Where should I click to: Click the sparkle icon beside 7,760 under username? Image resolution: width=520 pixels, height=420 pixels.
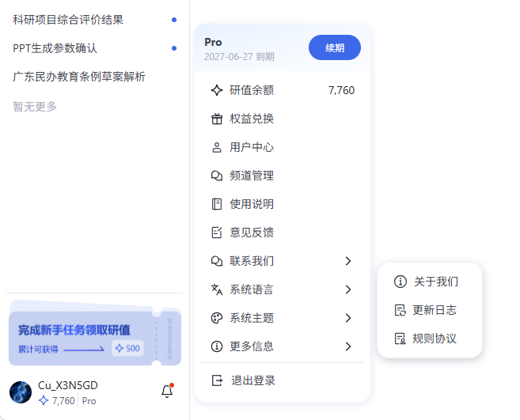pos(44,400)
